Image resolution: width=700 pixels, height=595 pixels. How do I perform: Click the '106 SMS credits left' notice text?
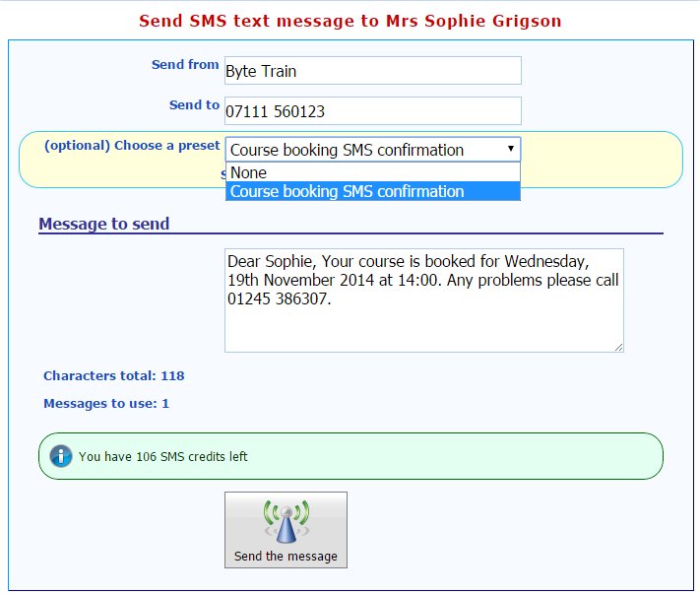pos(163,457)
